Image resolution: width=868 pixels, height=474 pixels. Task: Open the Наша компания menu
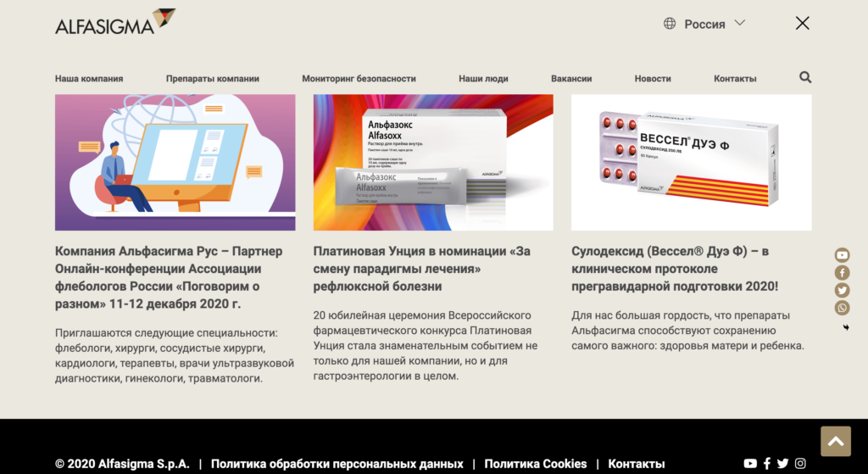tap(89, 79)
